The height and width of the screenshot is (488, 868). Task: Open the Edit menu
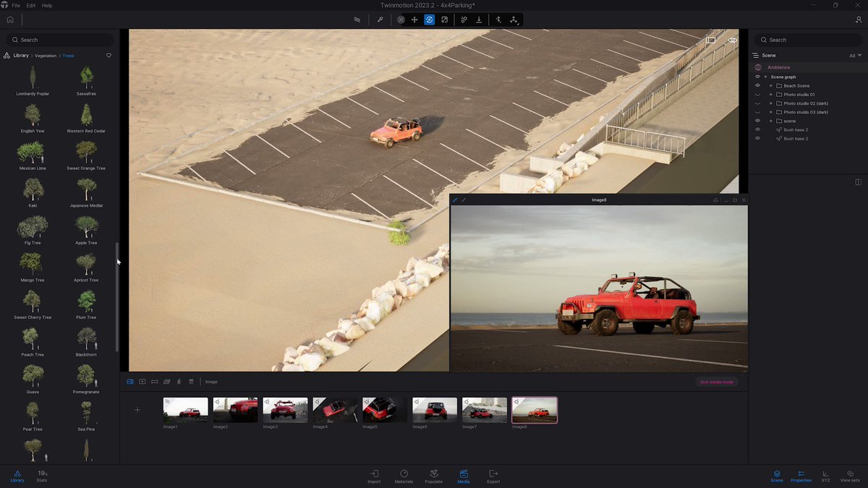(30, 5)
